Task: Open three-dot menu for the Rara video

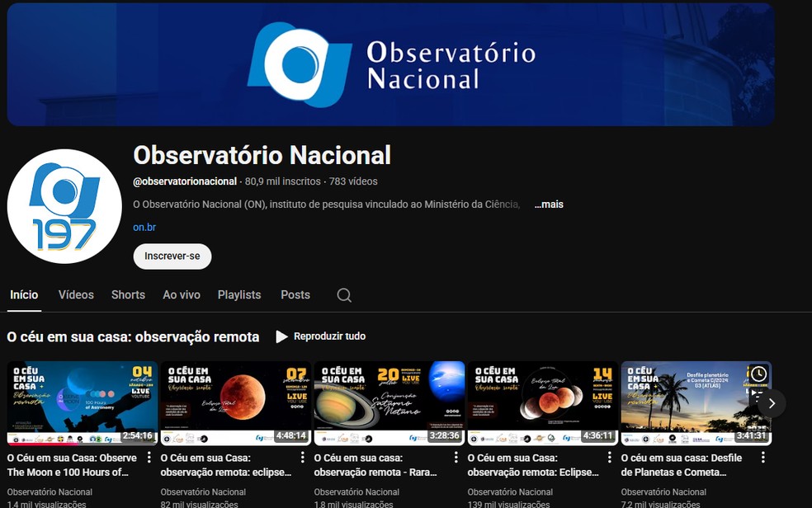Action: pos(456,458)
